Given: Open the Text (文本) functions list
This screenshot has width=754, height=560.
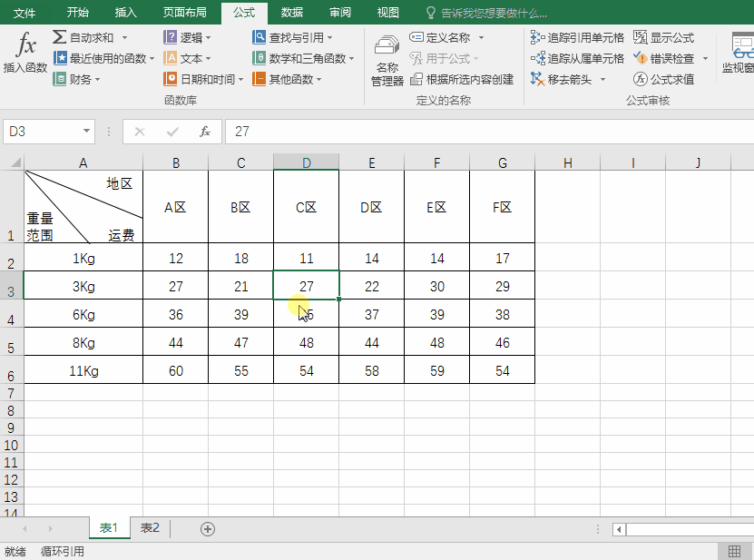Looking at the screenshot, I should tap(187, 58).
